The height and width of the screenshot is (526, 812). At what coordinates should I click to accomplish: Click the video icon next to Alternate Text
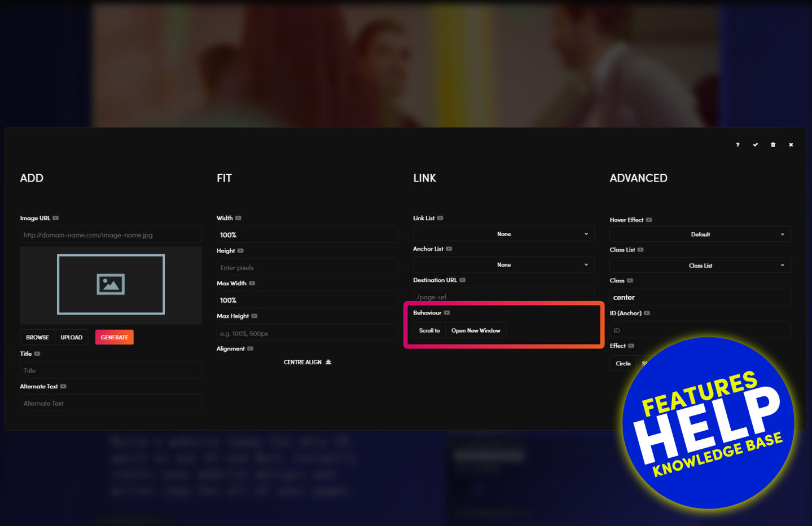[64, 387]
